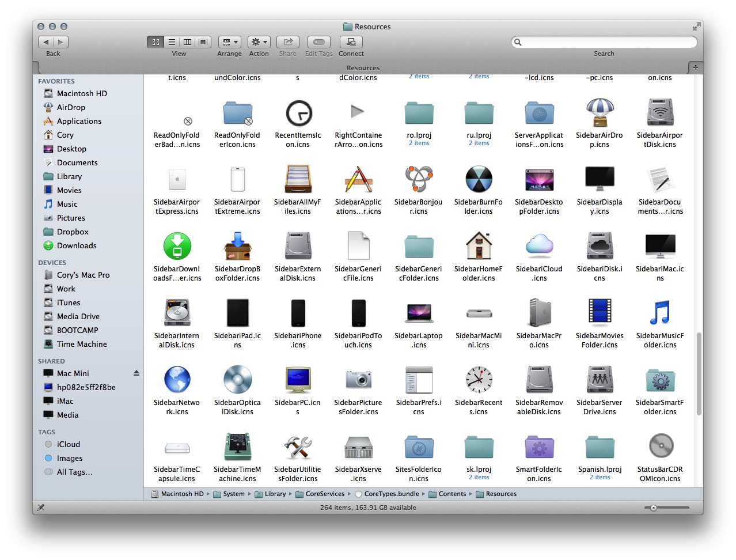Click the Back navigation button
This screenshot has height=560, width=736.
(45, 41)
